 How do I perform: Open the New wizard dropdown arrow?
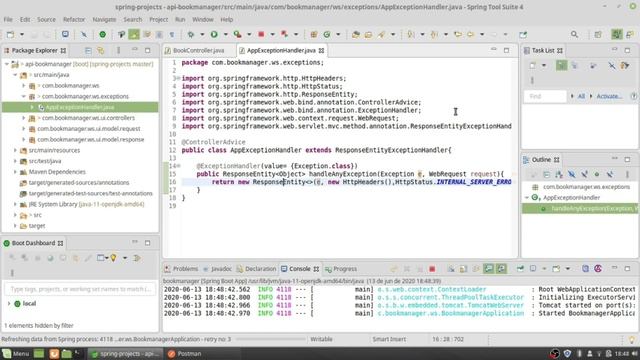[22, 35]
